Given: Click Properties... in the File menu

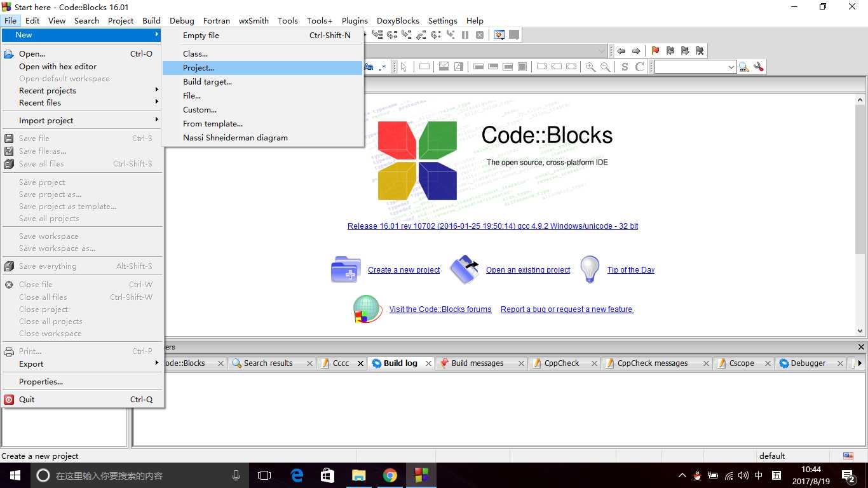Looking at the screenshot, I should (81, 382).
